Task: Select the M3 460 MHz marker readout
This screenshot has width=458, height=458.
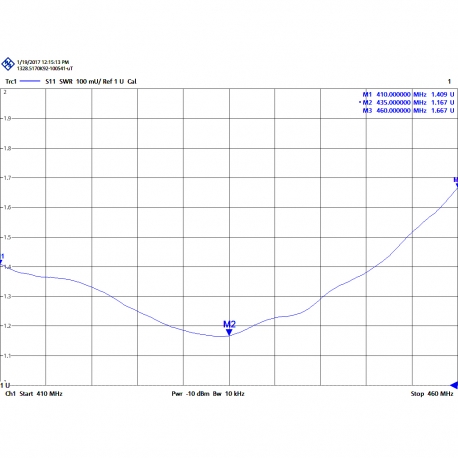Action: 408,110
